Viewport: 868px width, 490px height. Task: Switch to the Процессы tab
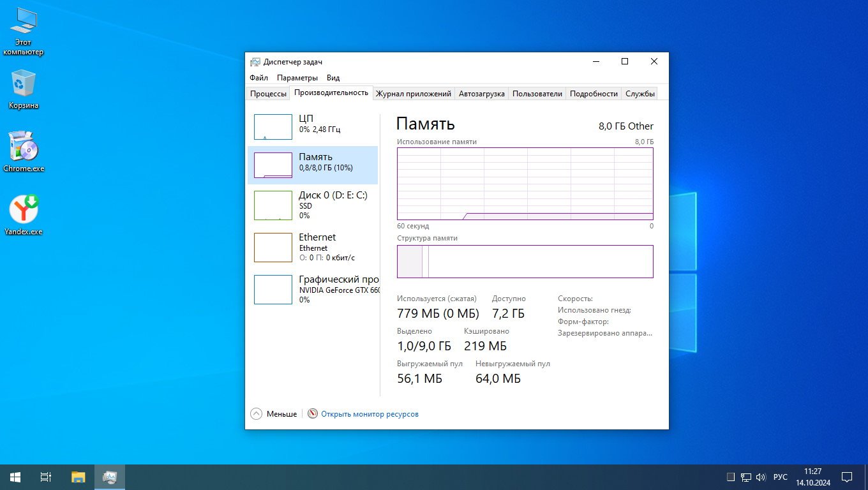click(x=268, y=94)
